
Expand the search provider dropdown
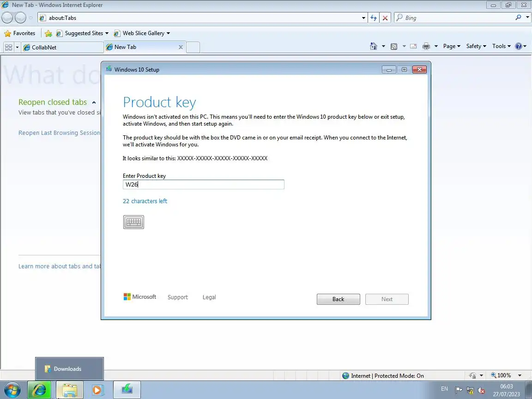pos(527,17)
